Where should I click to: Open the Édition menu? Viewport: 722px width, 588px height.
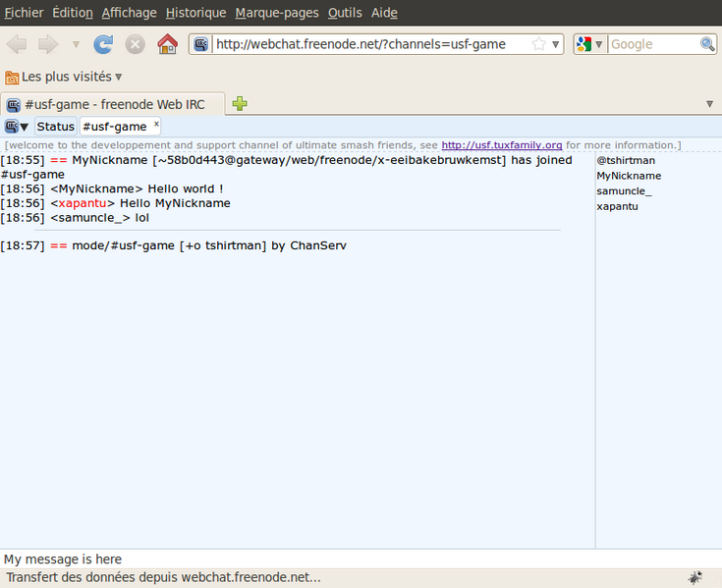click(73, 13)
